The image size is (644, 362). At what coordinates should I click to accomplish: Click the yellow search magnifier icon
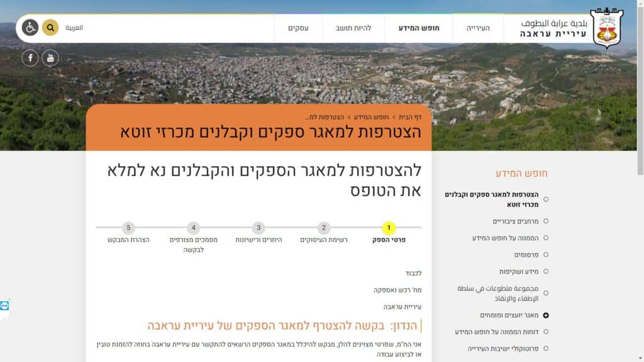[x=50, y=28]
